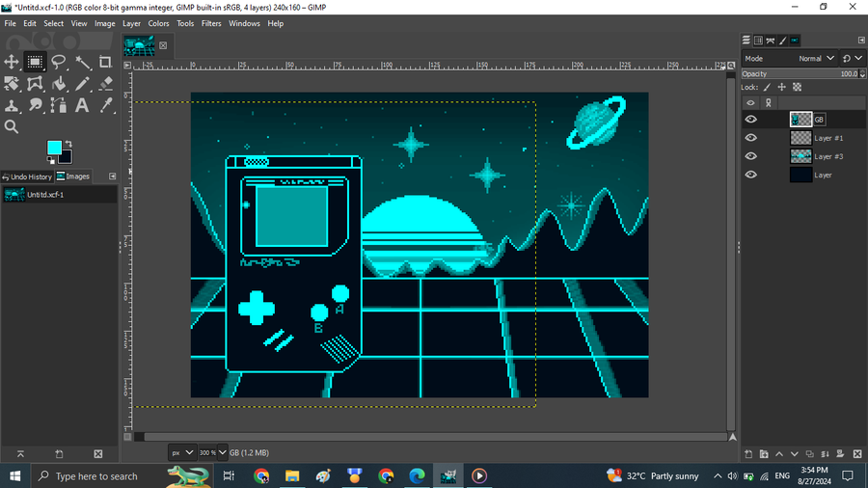
Task: Toggle lock position and size
Action: 781,87
